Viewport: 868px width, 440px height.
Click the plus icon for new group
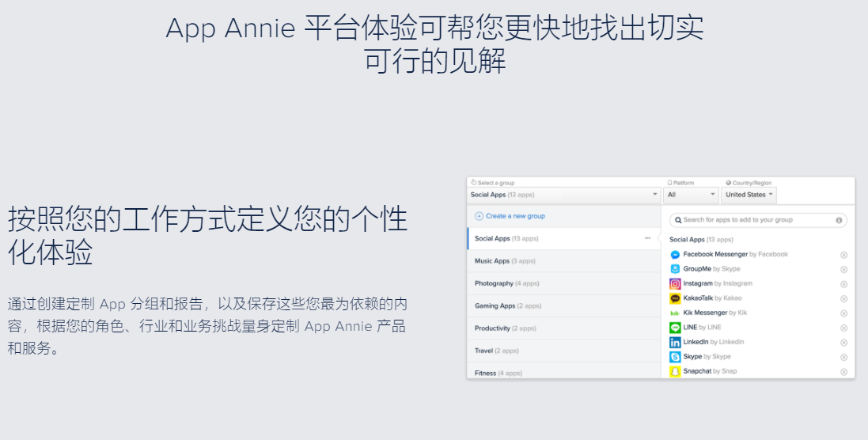479,216
